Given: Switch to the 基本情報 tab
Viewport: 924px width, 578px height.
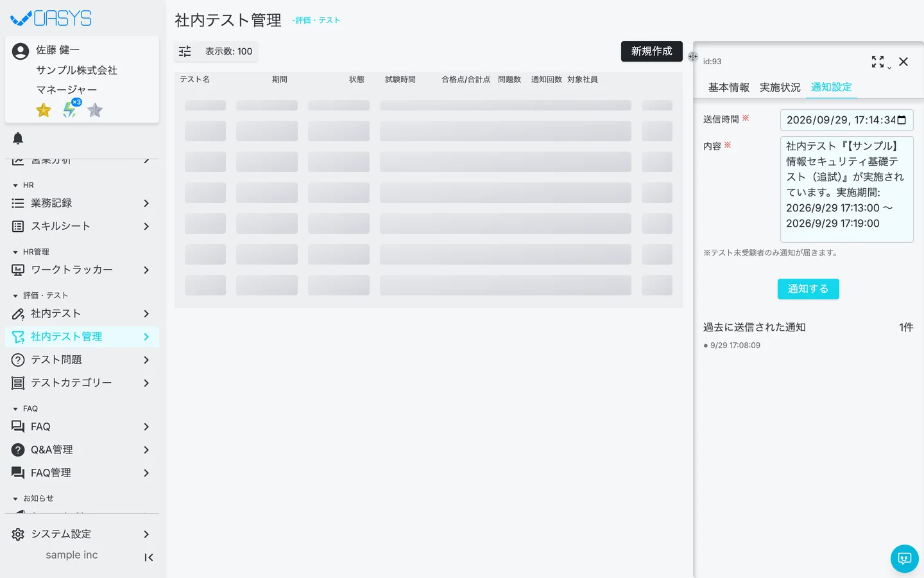Looking at the screenshot, I should pyautogui.click(x=729, y=87).
